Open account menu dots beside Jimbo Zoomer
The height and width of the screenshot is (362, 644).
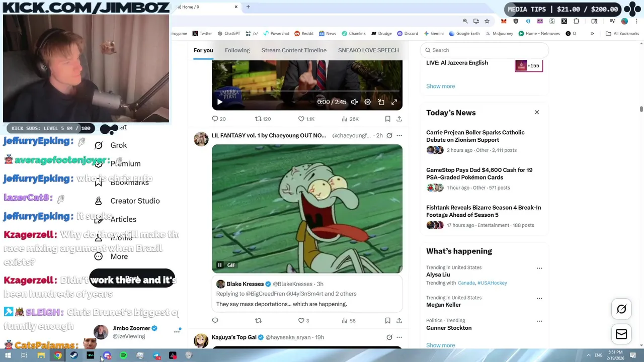(177, 332)
